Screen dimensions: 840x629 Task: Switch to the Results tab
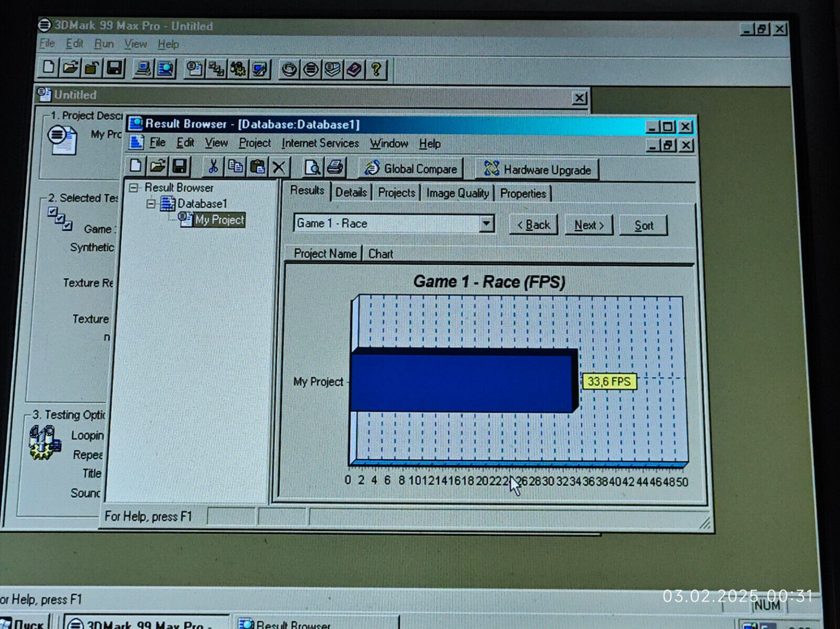307,190
